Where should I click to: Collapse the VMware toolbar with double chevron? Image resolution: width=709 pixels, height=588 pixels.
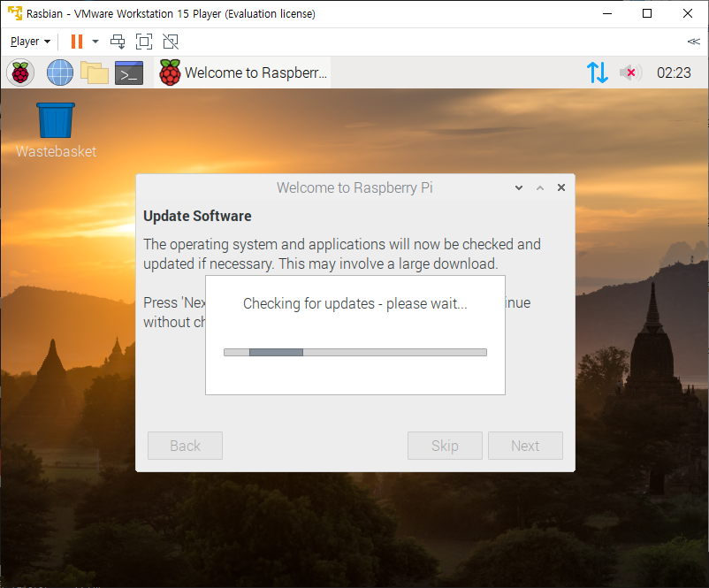(693, 42)
